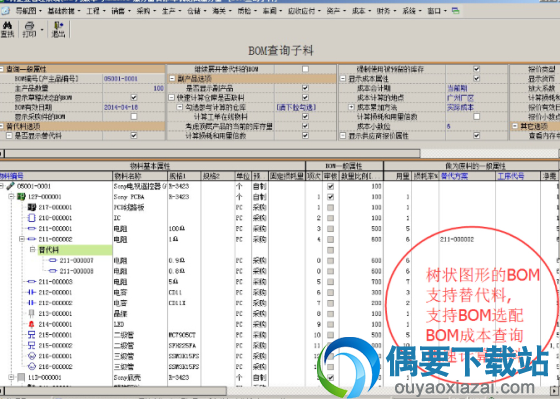Viewport: 560px width, 399px height.
Task: Enable 继续展开替代料的BOM checkbox
Action: point(305,69)
